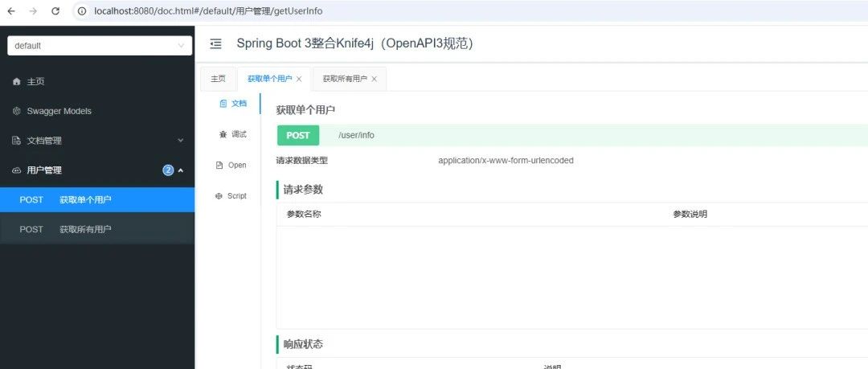Collapse the 用户管理 menu group
Viewport: 868px width, 369px height.
click(97, 170)
